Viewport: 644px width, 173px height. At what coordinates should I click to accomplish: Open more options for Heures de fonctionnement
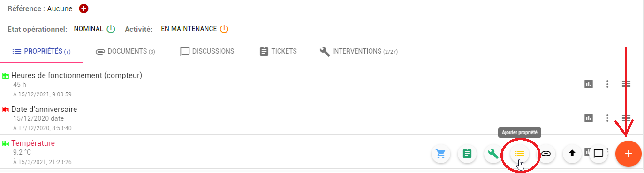pos(607,84)
